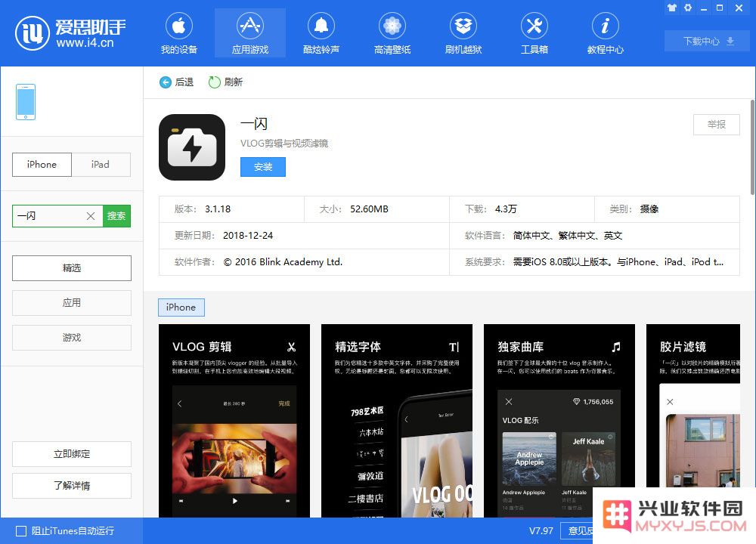756x544 pixels.
Task: Open the 下载中心 download center
Action: (708, 42)
